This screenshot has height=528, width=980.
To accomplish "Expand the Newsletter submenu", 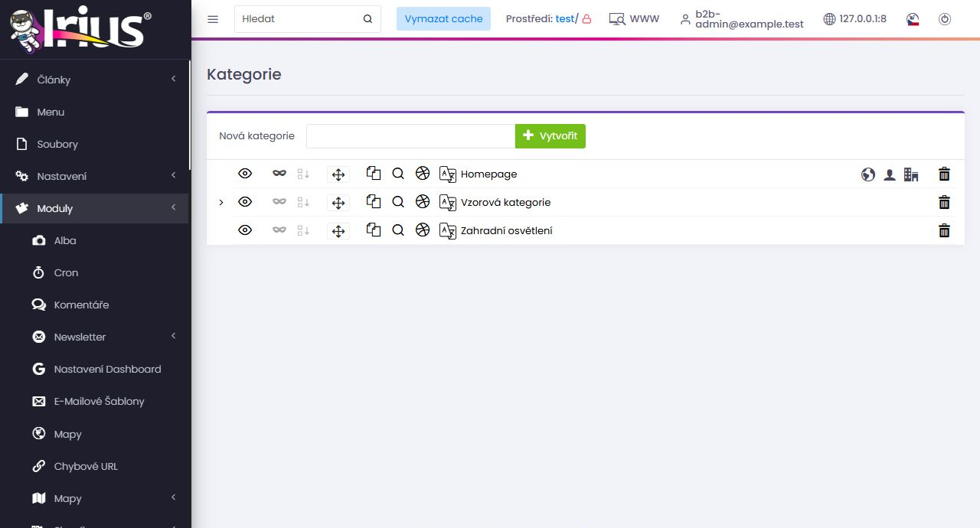I will (x=174, y=336).
